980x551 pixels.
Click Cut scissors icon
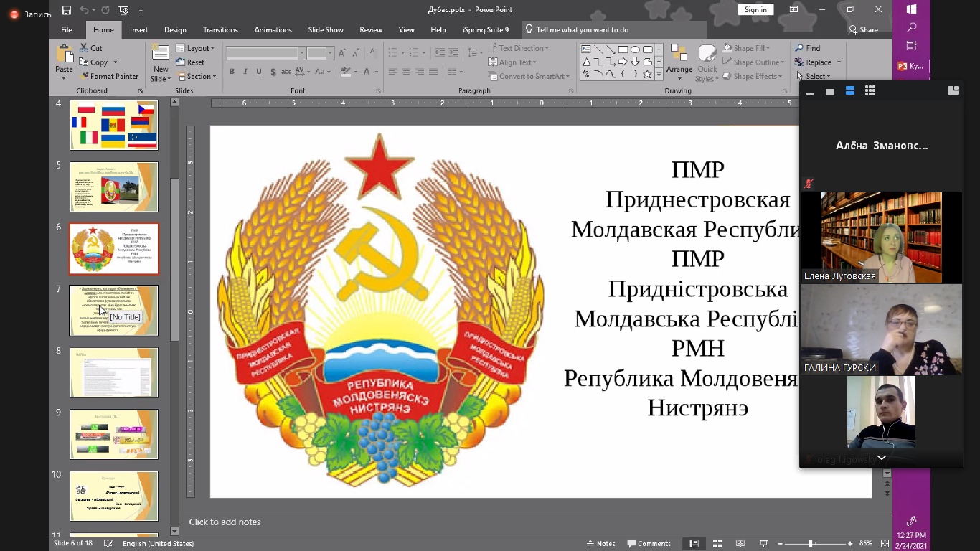pos(83,48)
